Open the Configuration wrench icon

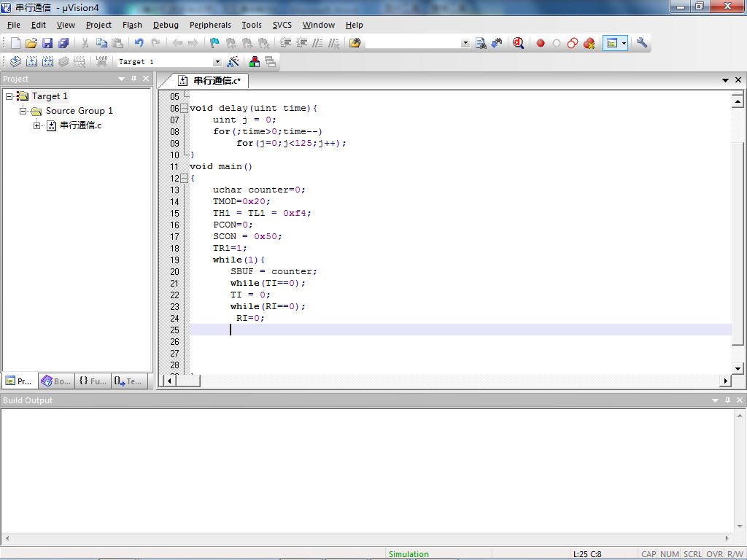642,43
